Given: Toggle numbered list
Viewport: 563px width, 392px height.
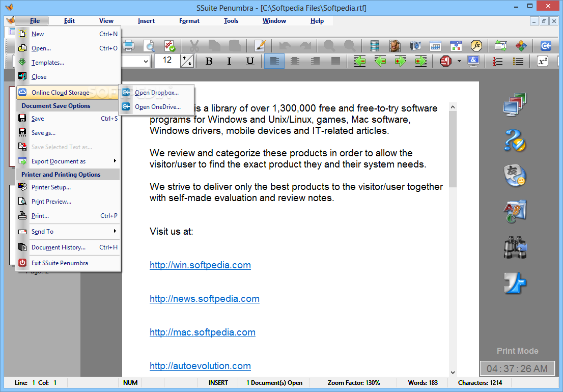Looking at the screenshot, I should [498, 62].
